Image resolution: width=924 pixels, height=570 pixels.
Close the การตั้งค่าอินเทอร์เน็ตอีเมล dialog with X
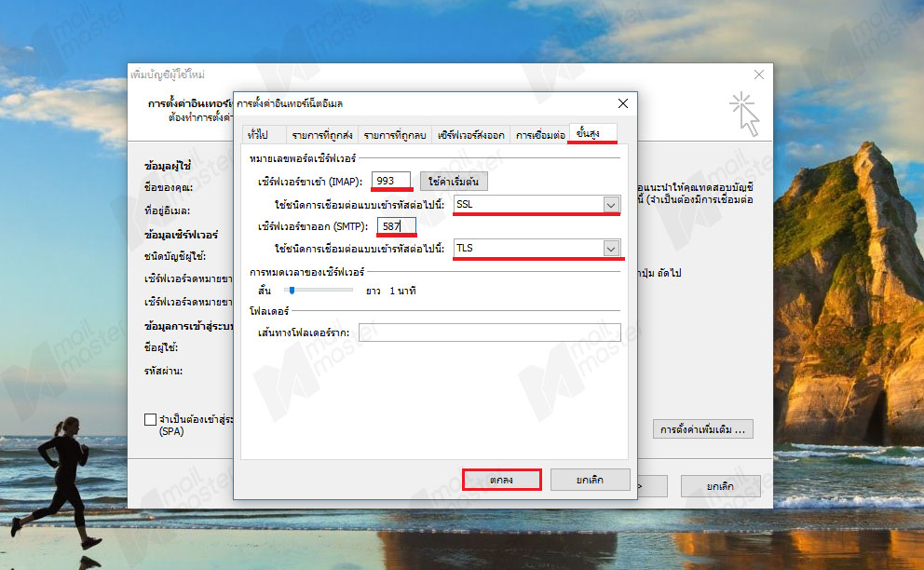point(622,103)
